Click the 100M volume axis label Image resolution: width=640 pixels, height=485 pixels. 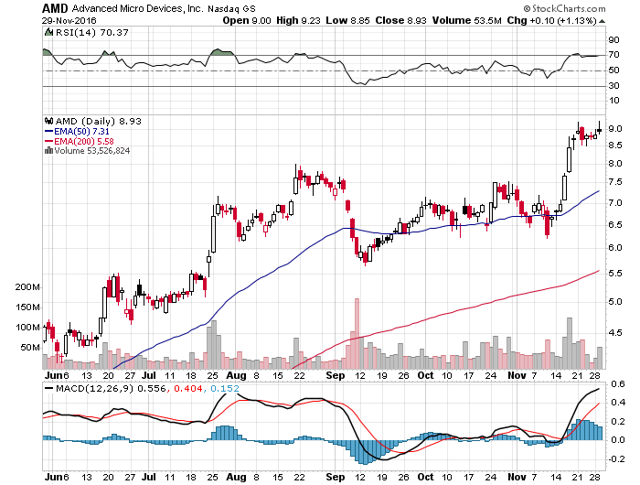(27, 327)
